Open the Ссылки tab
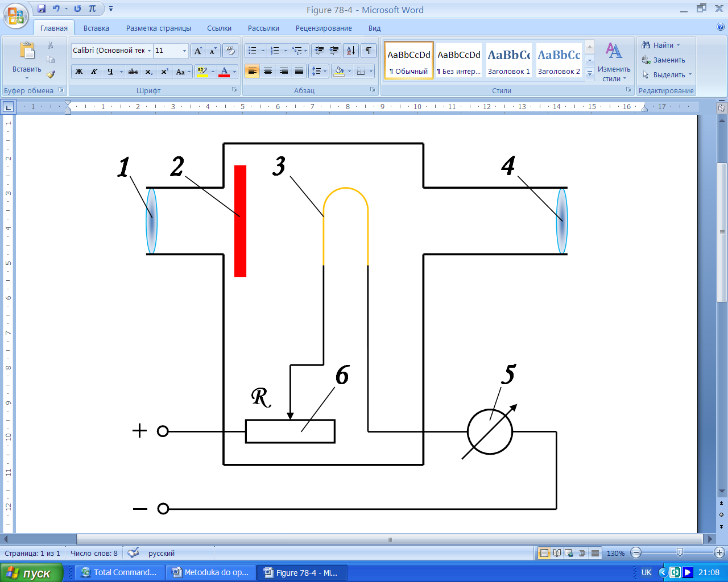 pos(219,28)
